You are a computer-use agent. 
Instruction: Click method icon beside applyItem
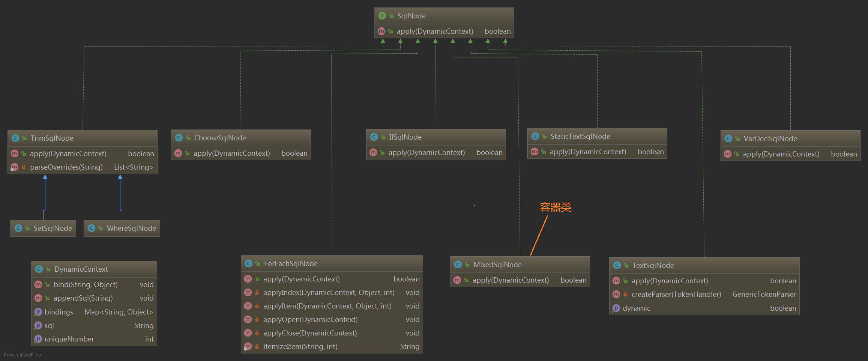point(248,306)
